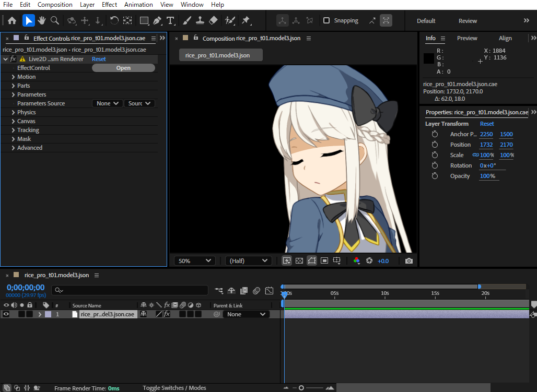Select the Puppet Pin tool
The image size is (537, 392).
pos(246,21)
